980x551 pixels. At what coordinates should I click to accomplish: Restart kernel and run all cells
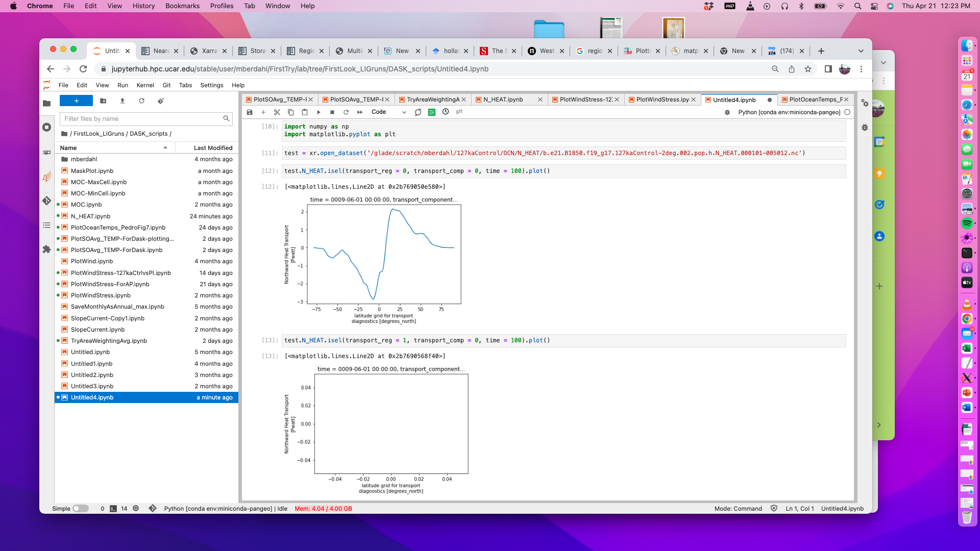pyautogui.click(x=360, y=112)
